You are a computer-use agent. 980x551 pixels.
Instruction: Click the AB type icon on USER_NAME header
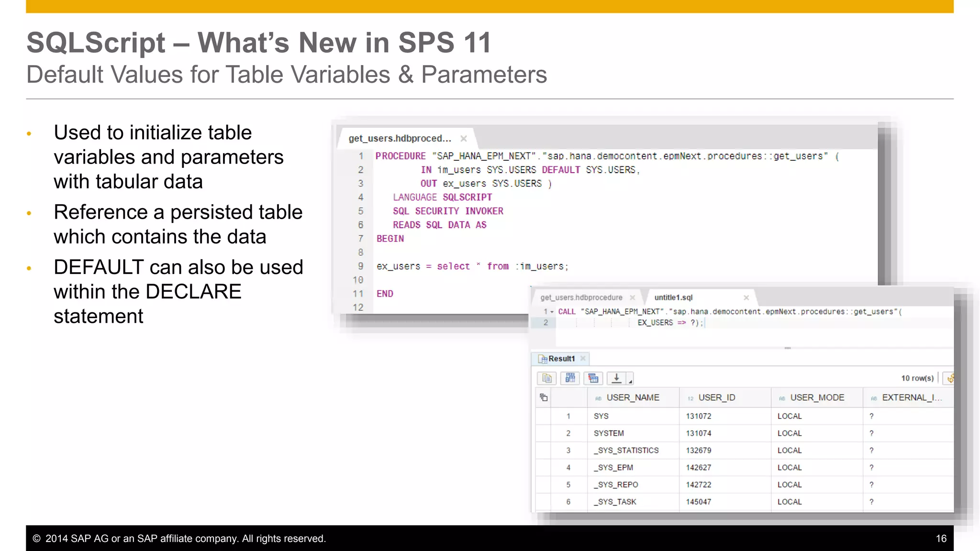(x=598, y=398)
